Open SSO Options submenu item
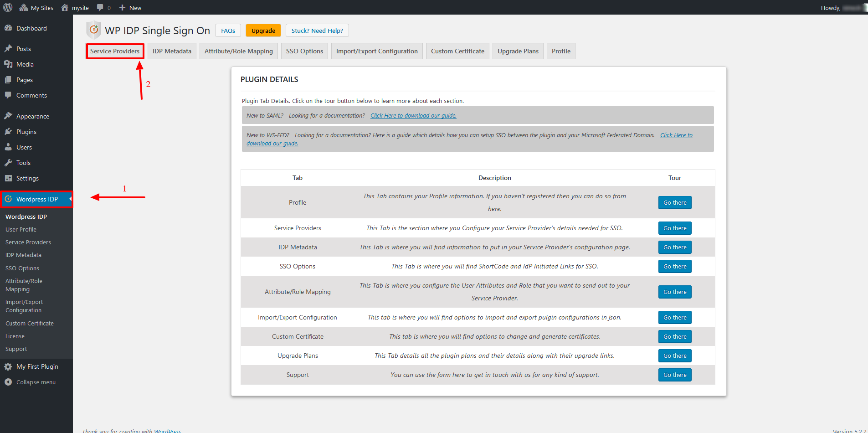The image size is (868, 433). pos(22,268)
